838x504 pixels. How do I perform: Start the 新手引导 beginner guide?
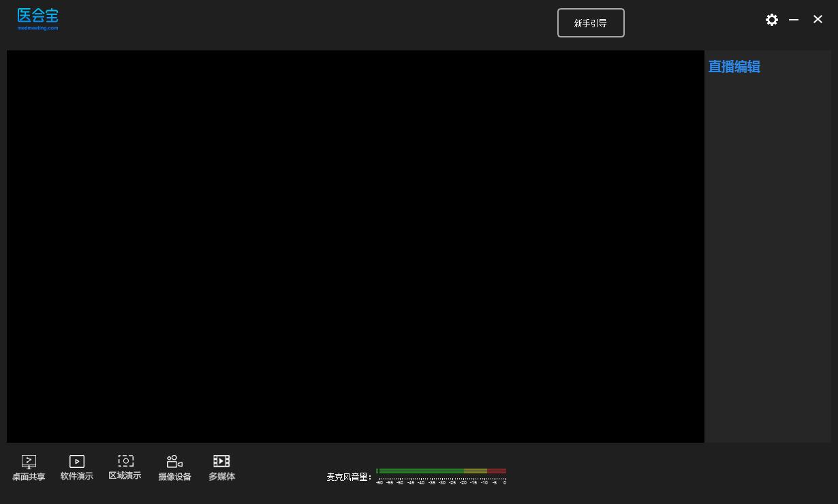[591, 23]
